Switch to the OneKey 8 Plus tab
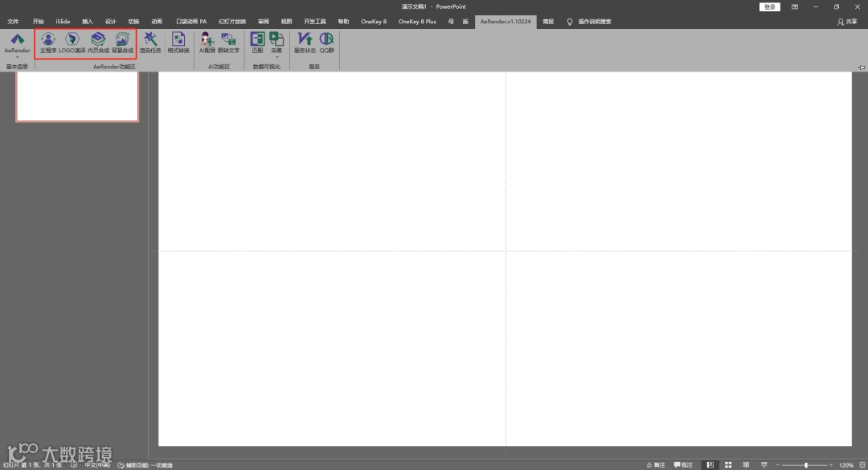The height and width of the screenshot is (470, 868). pyautogui.click(x=417, y=22)
